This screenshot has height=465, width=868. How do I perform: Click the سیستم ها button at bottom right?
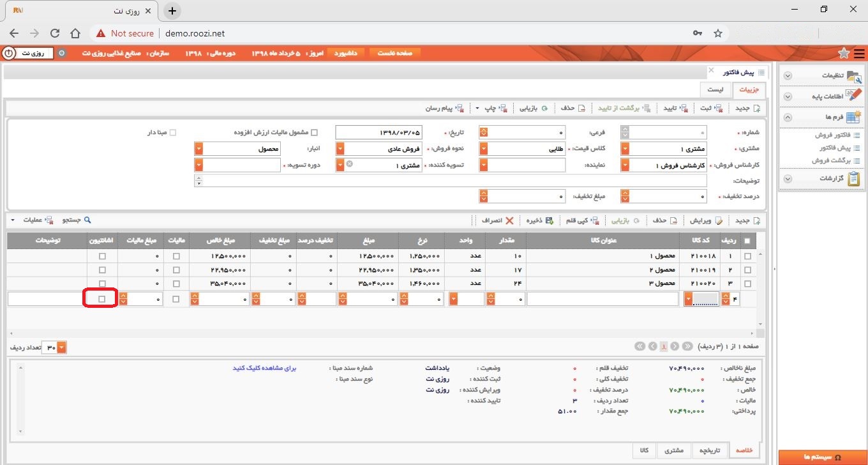[823, 457]
